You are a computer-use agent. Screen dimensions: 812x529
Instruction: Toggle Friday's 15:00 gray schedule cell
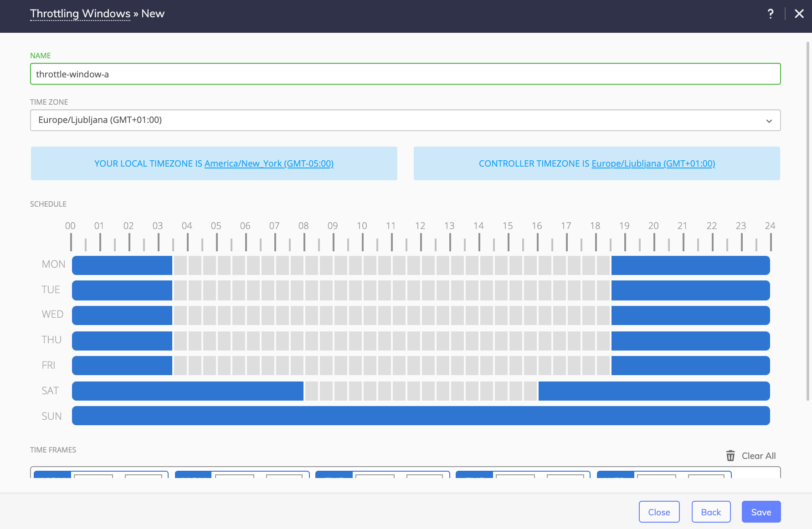point(515,366)
